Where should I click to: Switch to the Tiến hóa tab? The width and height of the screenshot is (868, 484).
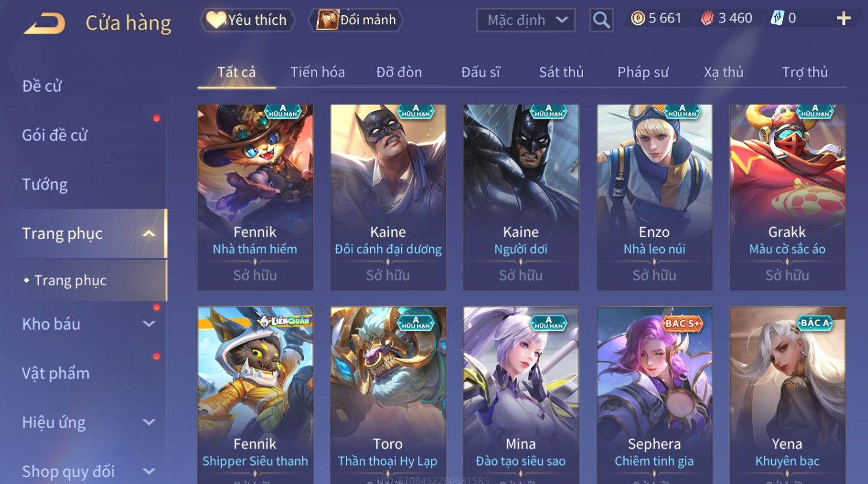318,72
